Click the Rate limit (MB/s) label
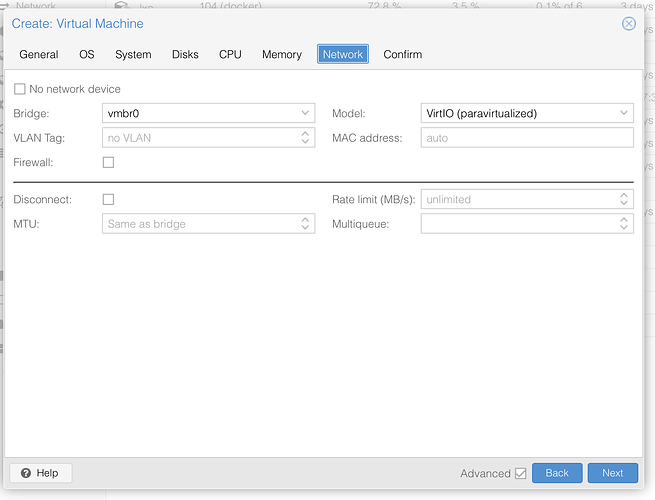Viewport: 655px width, 500px height. point(373,199)
